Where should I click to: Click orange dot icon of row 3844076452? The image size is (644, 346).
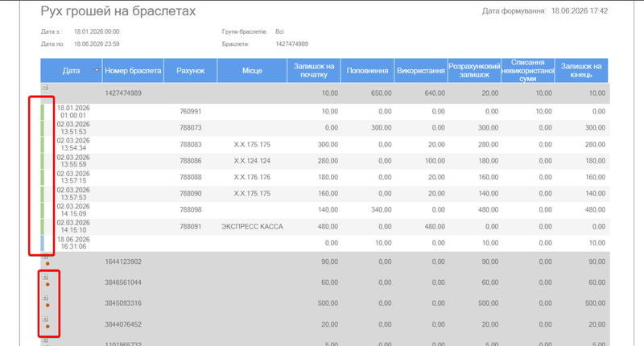click(47, 327)
